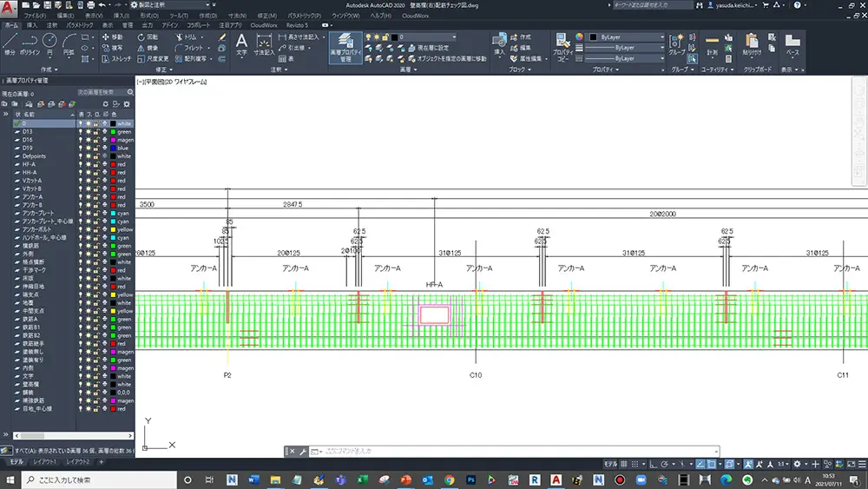This screenshot has height=489, width=868.
Task: Click the Plot (print) icon in quick access toolbar
Action: click(91, 5)
